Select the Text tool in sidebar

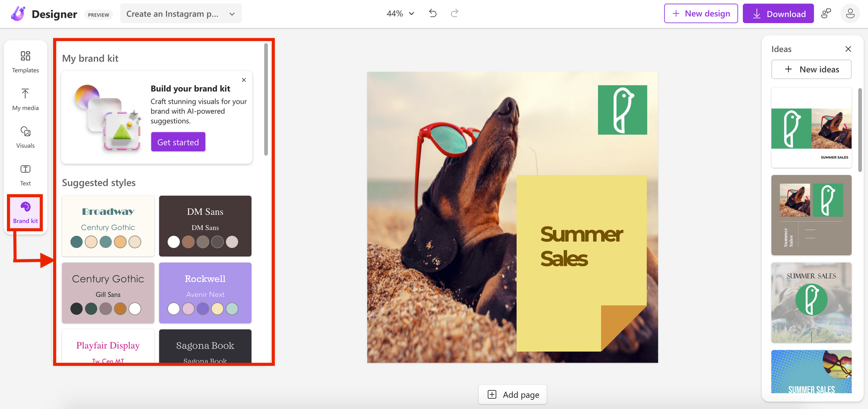click(25, 175)
